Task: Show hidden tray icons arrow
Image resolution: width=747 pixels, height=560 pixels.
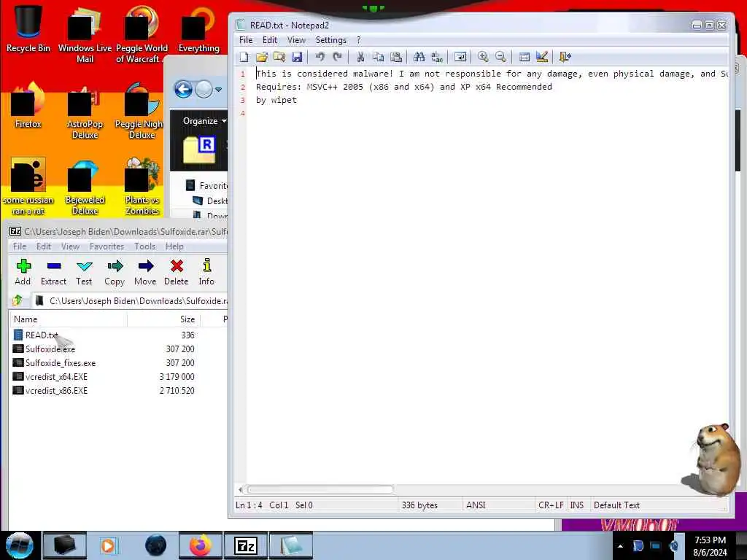Action: click(620, 546)
